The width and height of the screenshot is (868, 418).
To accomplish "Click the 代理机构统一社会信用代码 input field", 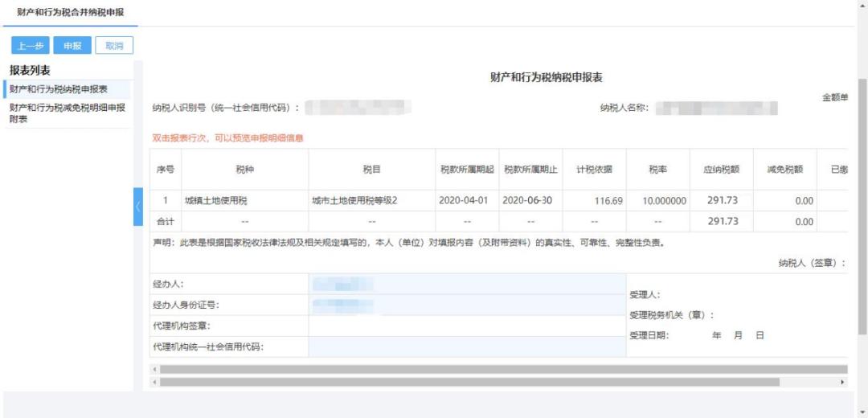I will (466, 346).
